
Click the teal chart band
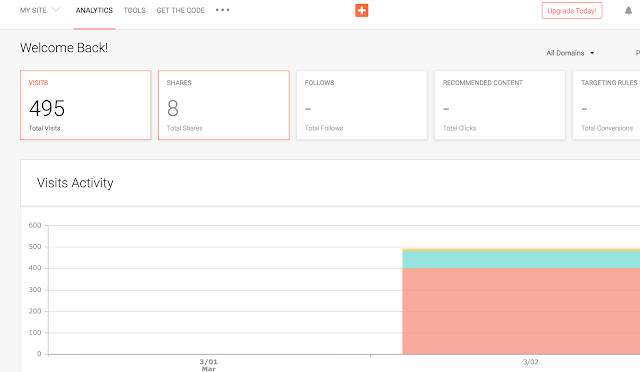click(x=521, y=259)
